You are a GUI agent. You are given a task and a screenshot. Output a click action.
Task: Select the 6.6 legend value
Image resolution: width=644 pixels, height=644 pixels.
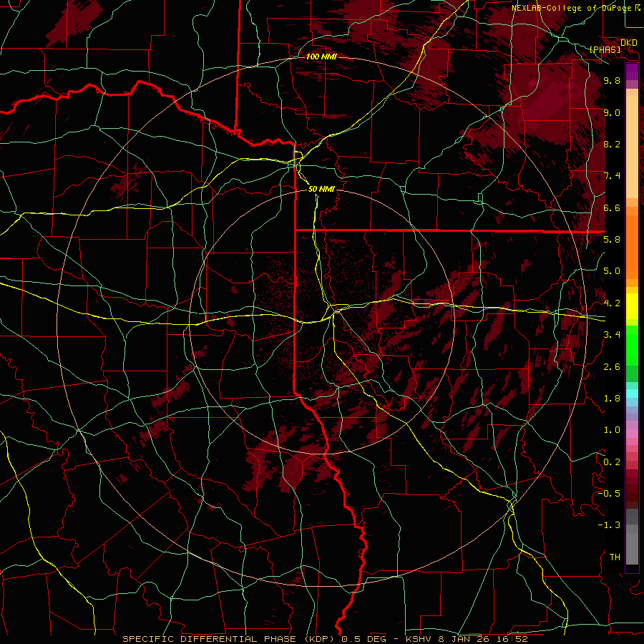[x=612, y=208]
